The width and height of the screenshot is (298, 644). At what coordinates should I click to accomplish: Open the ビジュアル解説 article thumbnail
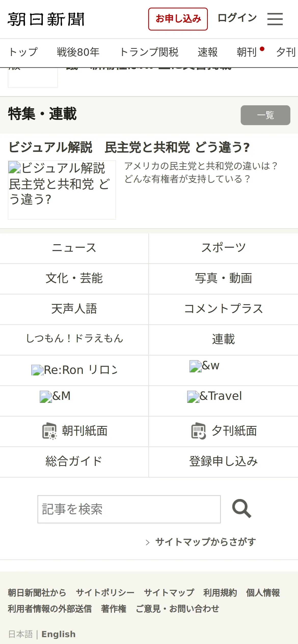tap(62, 190)
